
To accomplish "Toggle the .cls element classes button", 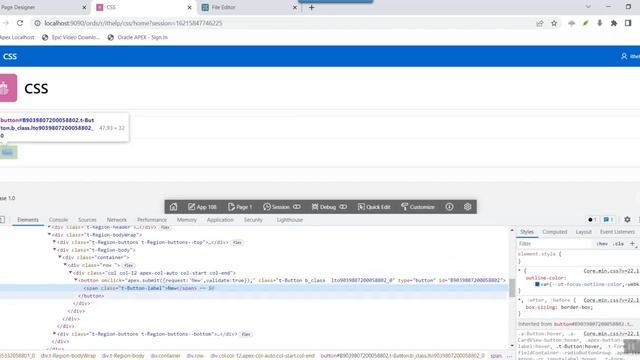I will [x=618, y=244].
